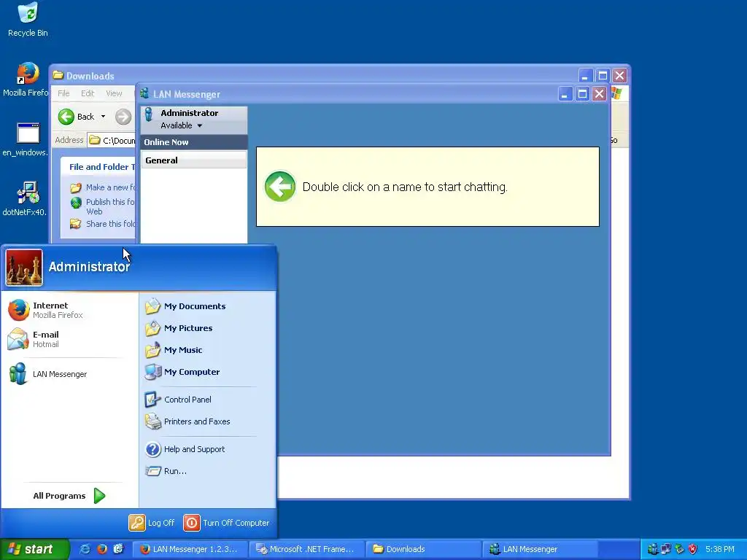The image size is (747, 560).
Task: Open Recycle Bin desktop icon
Action: (x=28, y=20)
